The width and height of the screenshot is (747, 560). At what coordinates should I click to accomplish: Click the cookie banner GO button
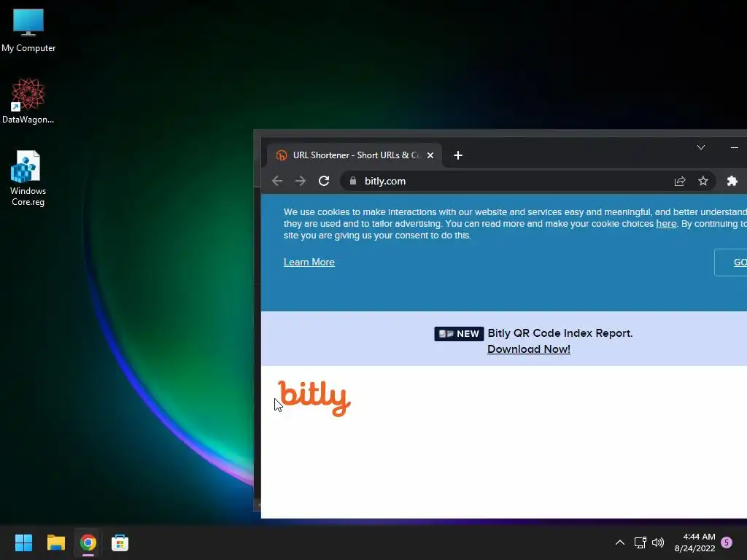(731, 262)
